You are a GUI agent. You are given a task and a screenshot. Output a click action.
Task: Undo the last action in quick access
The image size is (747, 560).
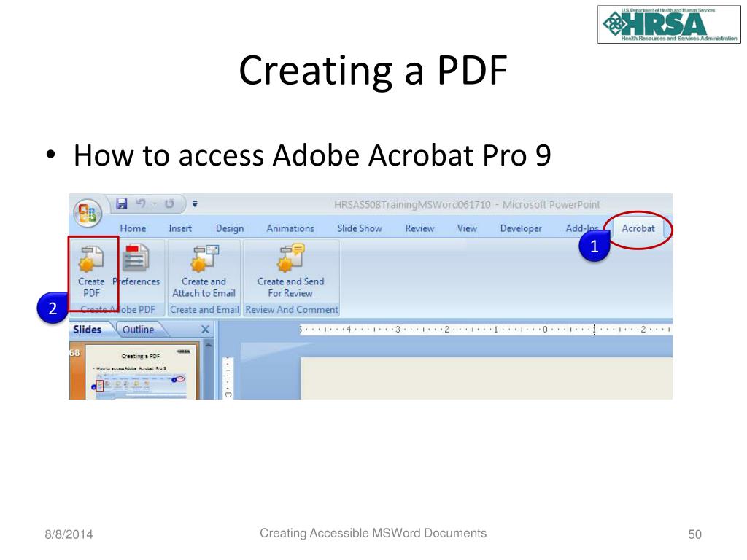click(141, 204)
